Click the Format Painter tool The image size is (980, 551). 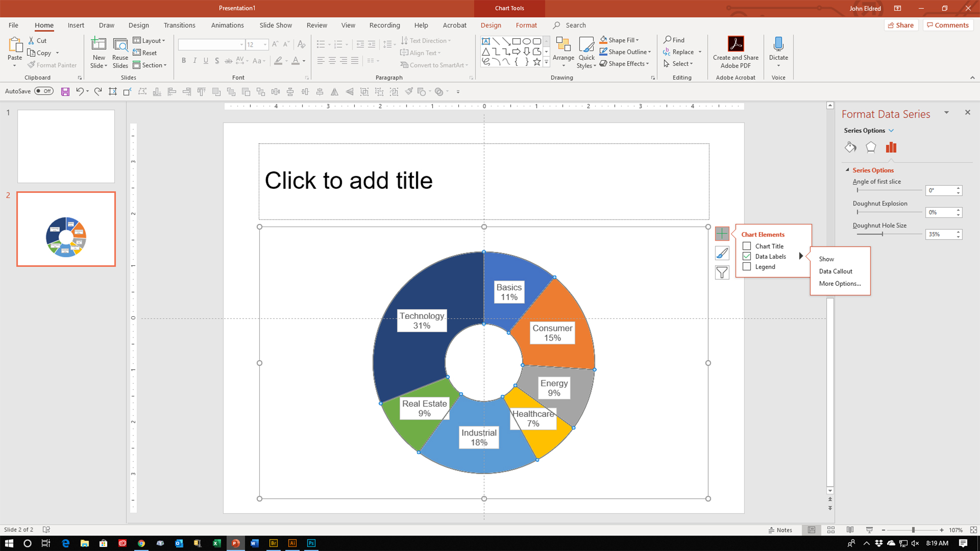52,65
